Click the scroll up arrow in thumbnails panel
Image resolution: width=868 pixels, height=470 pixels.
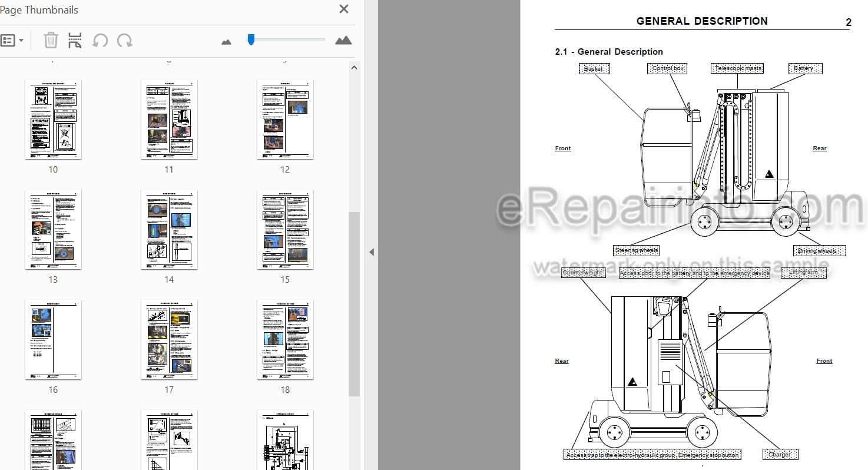354,67
